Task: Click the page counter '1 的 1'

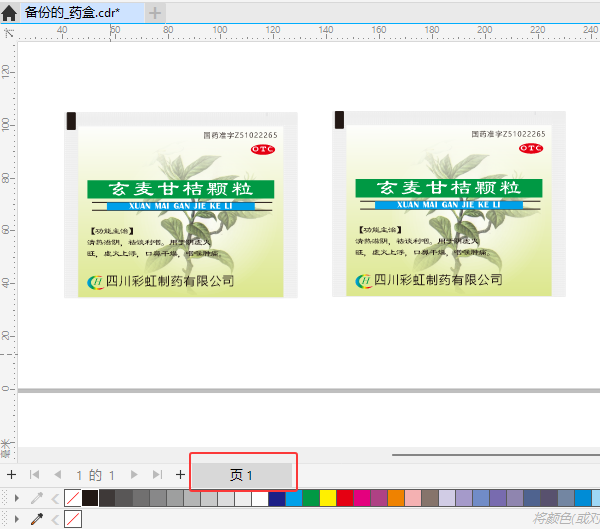Action: pyautogui.click(x=95, y=475)
